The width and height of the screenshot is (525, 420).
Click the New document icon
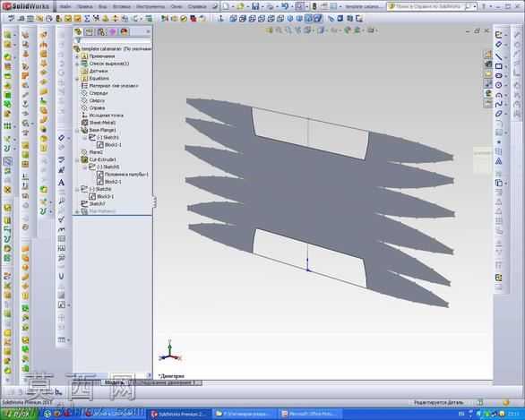click(226, 6)
